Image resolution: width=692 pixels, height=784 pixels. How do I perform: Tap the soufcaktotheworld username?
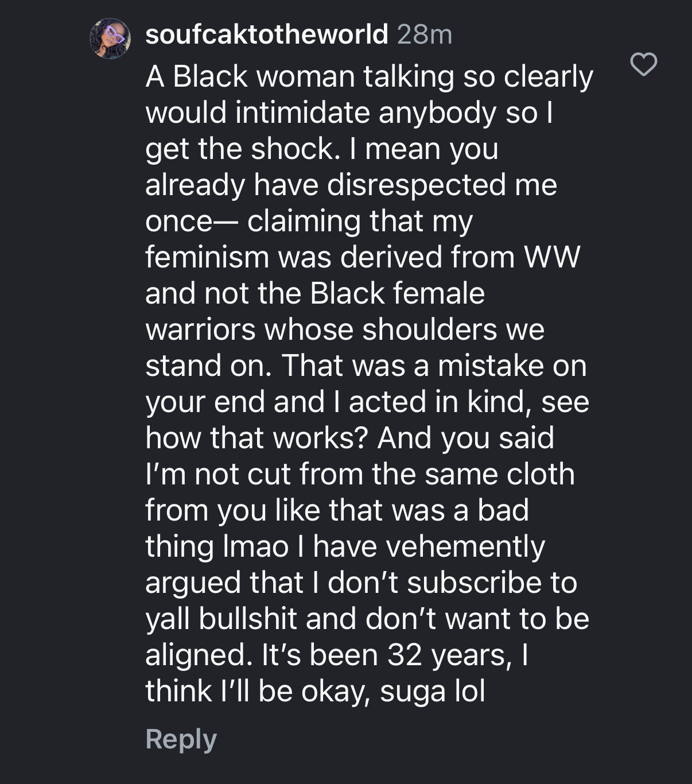267,34
